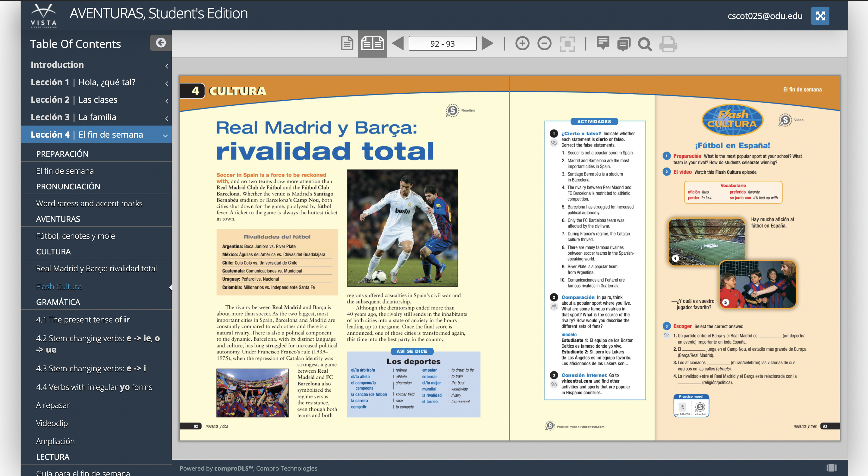This screenshot has height=476, width=868.
Task: Open the search tool
Action: [645, 44]
